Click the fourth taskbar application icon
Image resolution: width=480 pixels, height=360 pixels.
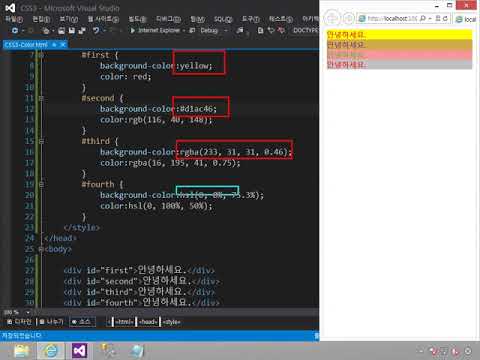[108, 351]
